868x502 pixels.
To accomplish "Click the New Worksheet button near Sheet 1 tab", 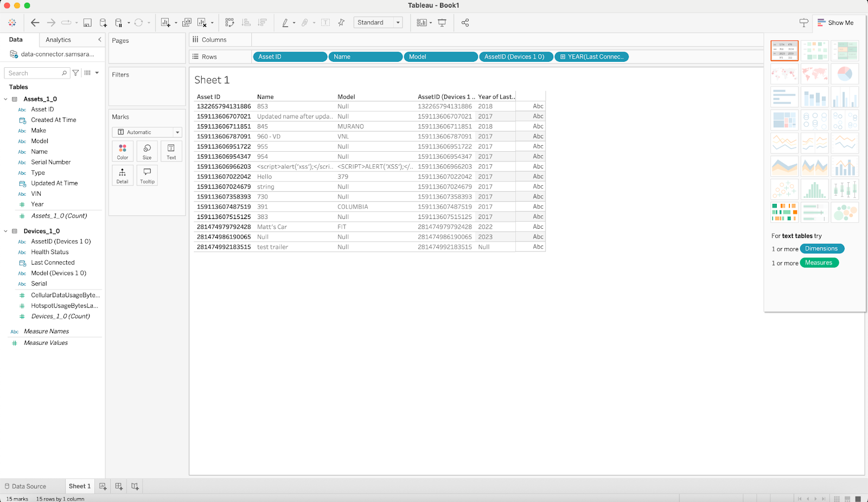I will click(103, 486).
